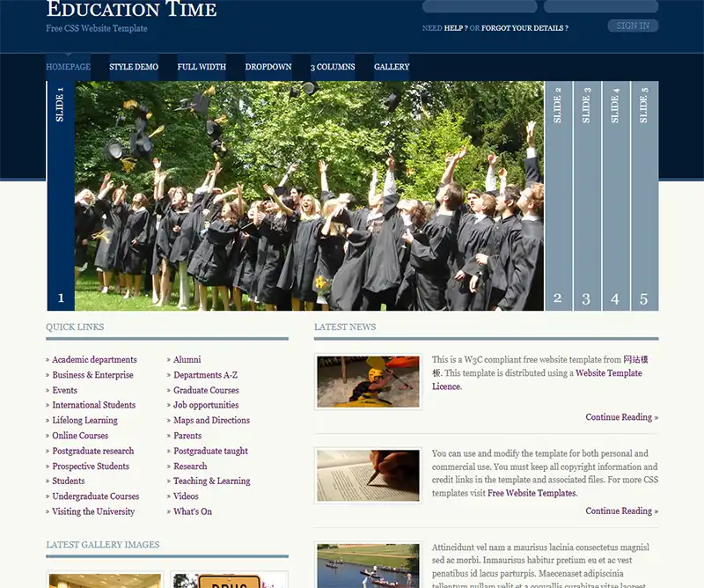
Task: Click the Sign In button
Action: 633,26
